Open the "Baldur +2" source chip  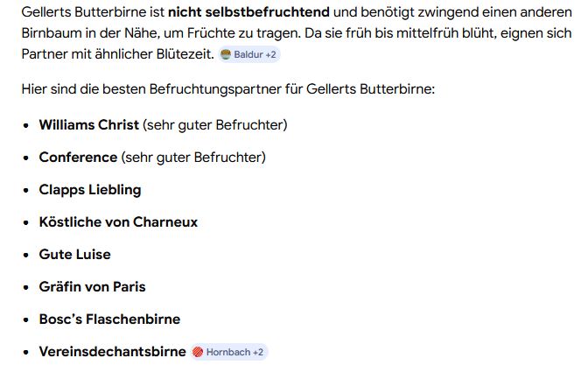click(x=250, y=54)
